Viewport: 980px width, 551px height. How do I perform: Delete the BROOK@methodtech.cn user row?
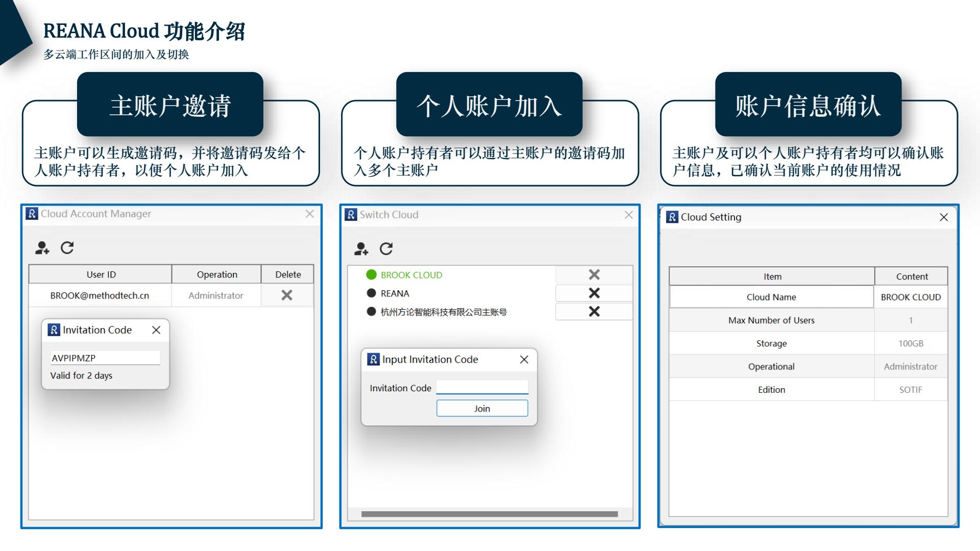[x=287, y=295]
